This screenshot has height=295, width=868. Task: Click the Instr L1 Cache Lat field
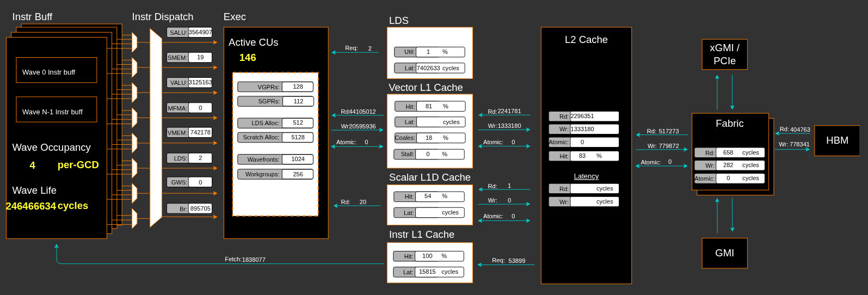tap(439, 272)
